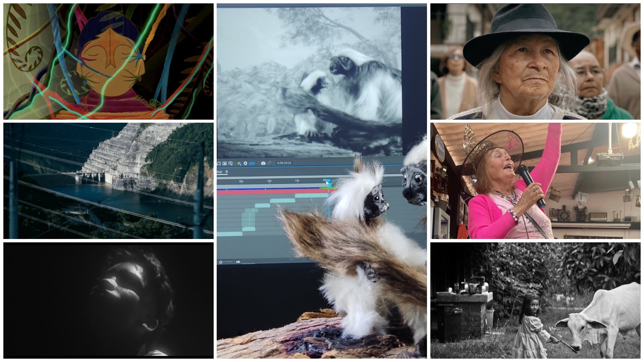Screen dimensions: 644x362
Task: Click the snapshot camera icon
Action: tap(263, 163)
